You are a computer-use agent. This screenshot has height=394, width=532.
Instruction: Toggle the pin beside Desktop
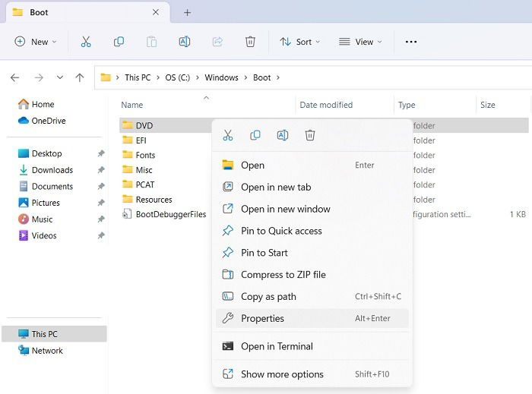pos(101,153)
